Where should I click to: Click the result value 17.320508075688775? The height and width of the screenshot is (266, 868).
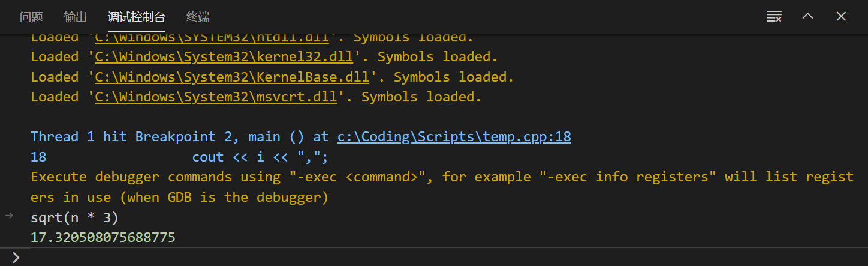pyautogui.click(x=103, y=238)
